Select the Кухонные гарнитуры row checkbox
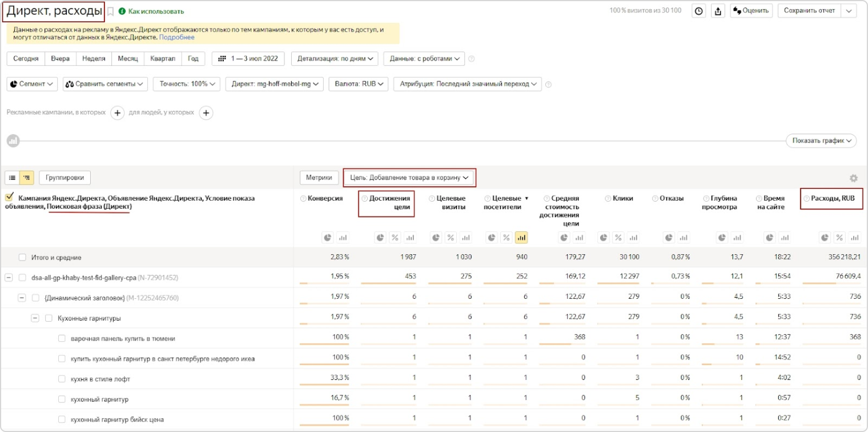The height and width of the screenshot is (432, 868). pos(49,318)
